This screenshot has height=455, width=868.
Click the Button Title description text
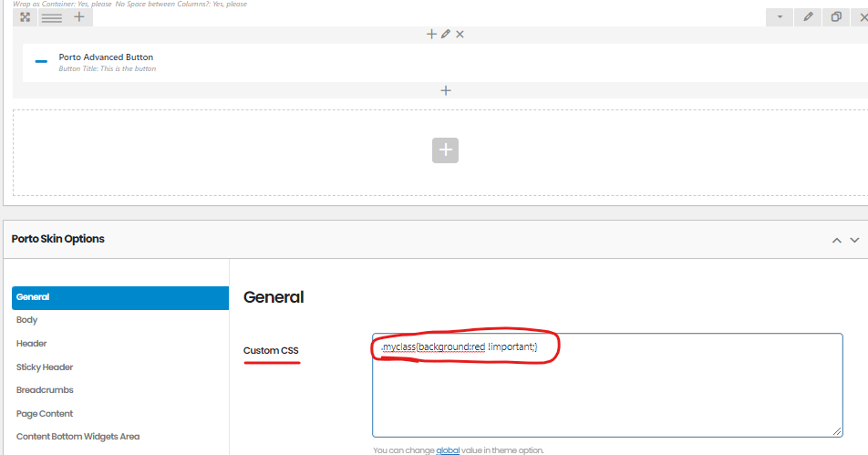(108, 68)
